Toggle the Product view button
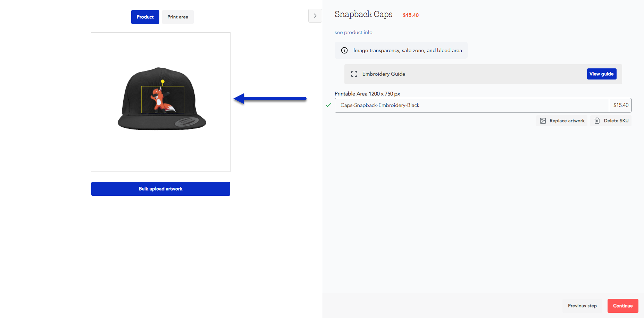Image resolution: width=644 pixels, height=318 pixels. (145, 17)
